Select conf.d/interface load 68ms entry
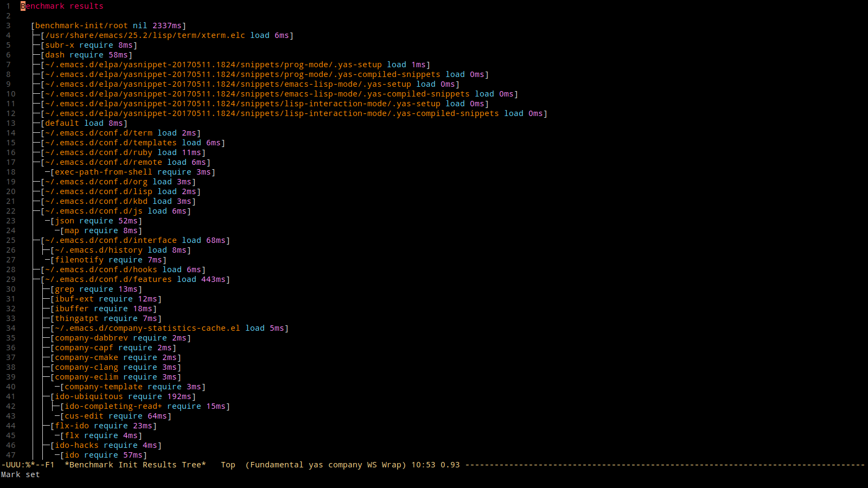This screenshot has width=868, height=488. (135, 240)
